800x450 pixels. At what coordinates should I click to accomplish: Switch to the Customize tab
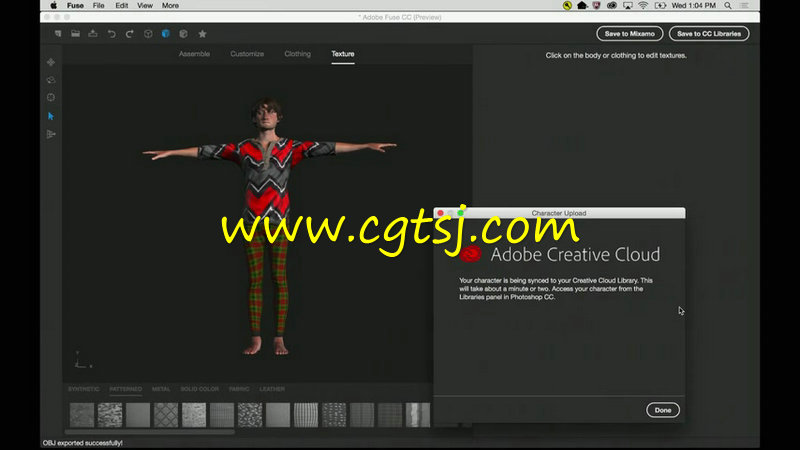pyautogui.click(x=247, y=54)
